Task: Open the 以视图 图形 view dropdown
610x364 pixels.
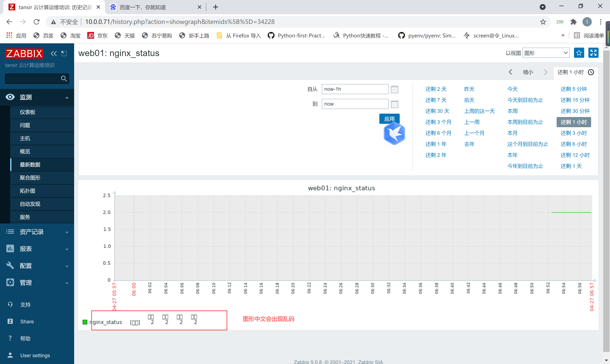Action: [x=546, y=53]
